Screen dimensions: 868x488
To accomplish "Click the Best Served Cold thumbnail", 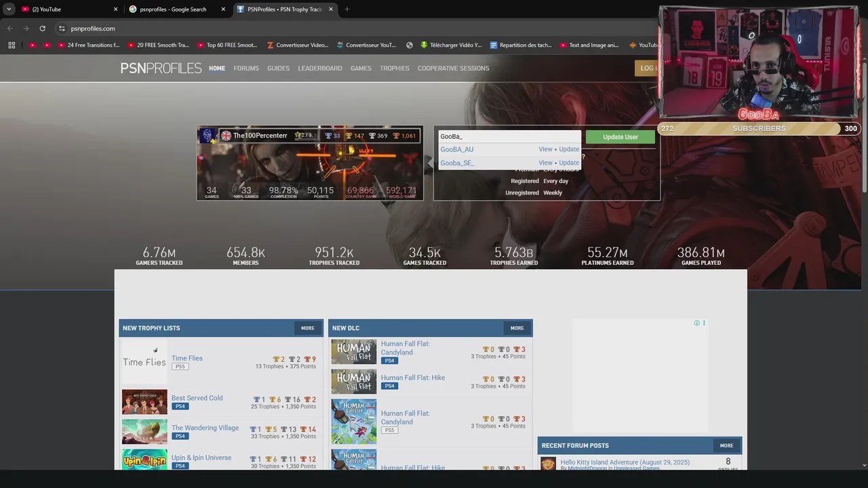I will tap(144, 402).
